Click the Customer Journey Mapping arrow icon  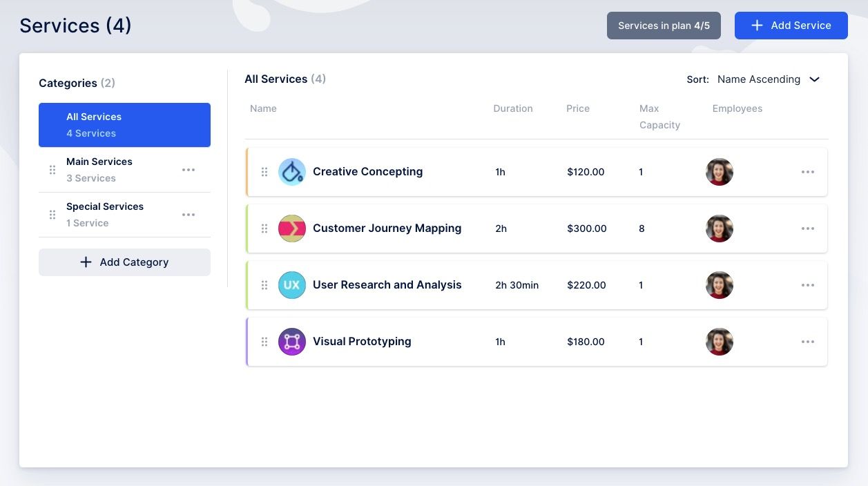291,228
